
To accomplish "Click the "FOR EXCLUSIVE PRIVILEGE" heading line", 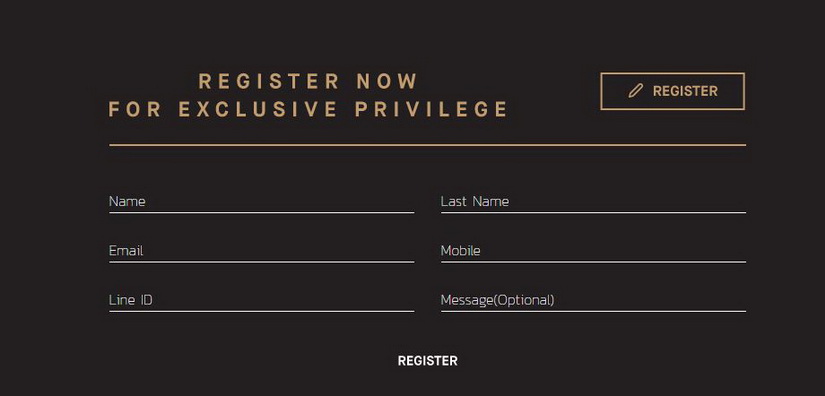I will tap(308, 109).
